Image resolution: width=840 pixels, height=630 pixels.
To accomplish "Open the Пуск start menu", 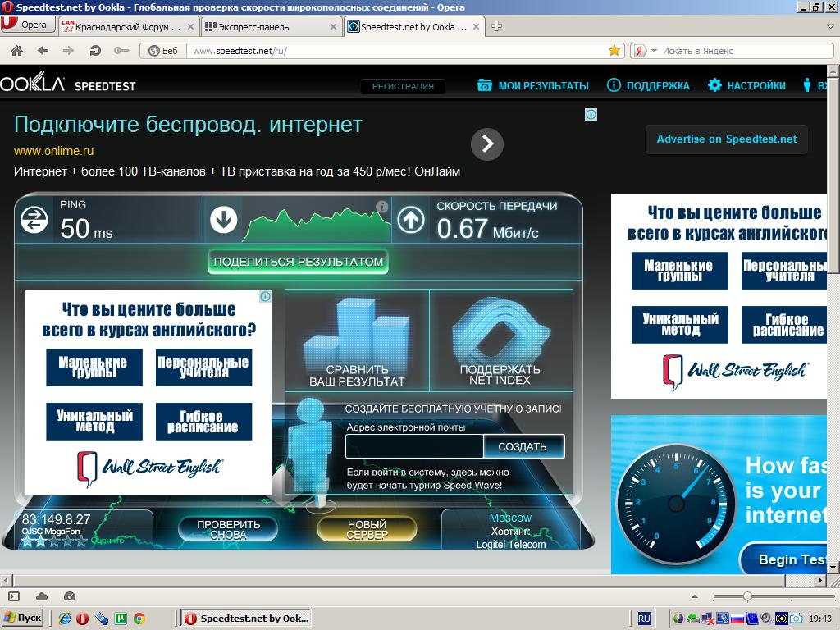I will point(22,618).
